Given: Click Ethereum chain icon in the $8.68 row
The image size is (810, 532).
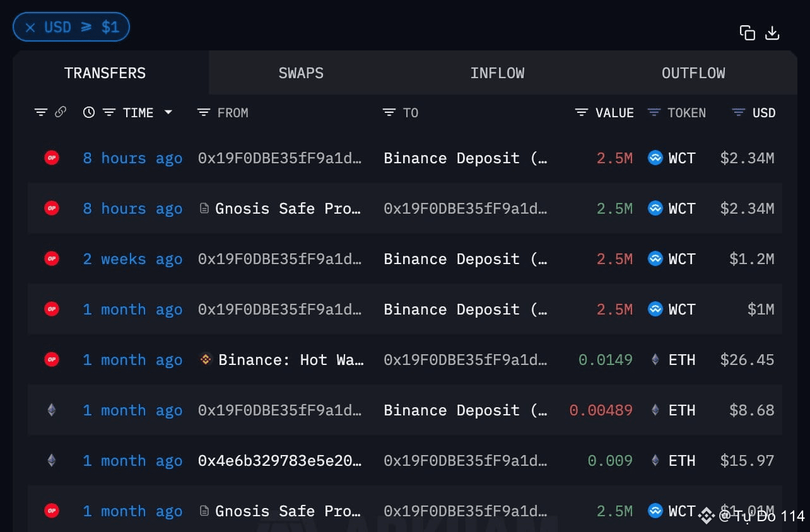Looking at the screenshot, I should coord(52,410).
